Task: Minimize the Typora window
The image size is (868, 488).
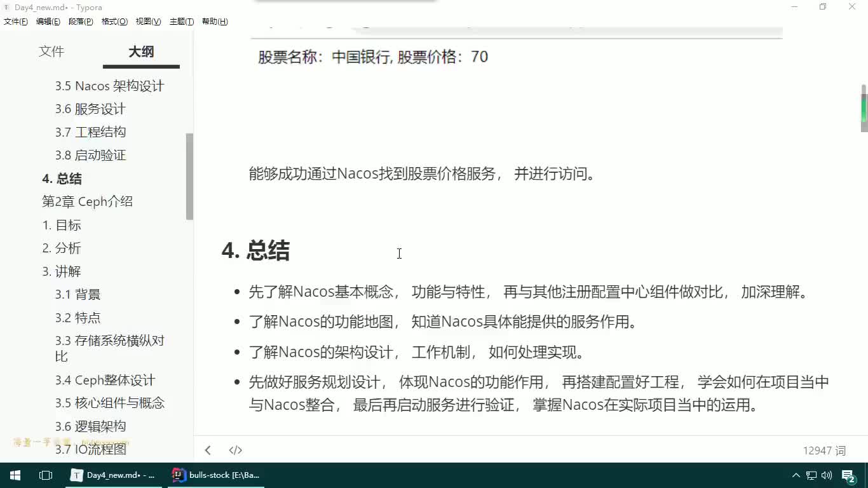Action: point(795,7)
